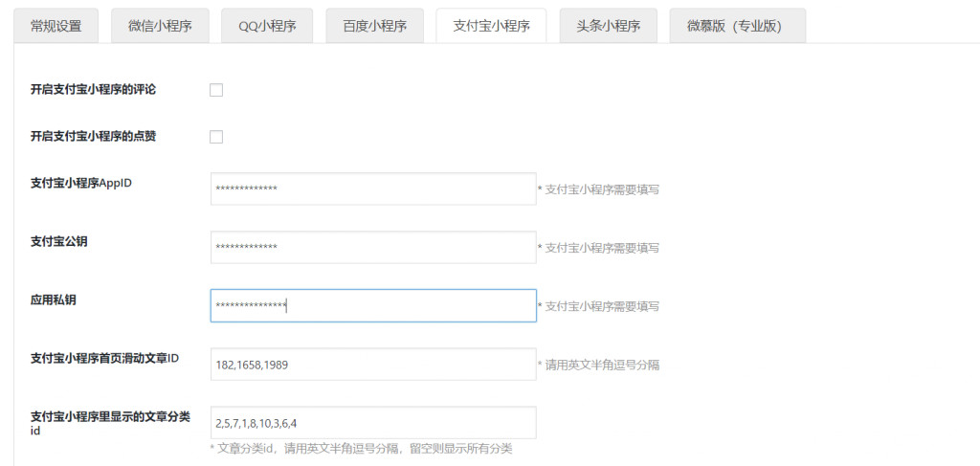The width and height of the screenshot is (980, 466).
Task: Click 支付宝小程序需要填写 hint beside 应用私钥 field
Action: (x=602, y=307)
